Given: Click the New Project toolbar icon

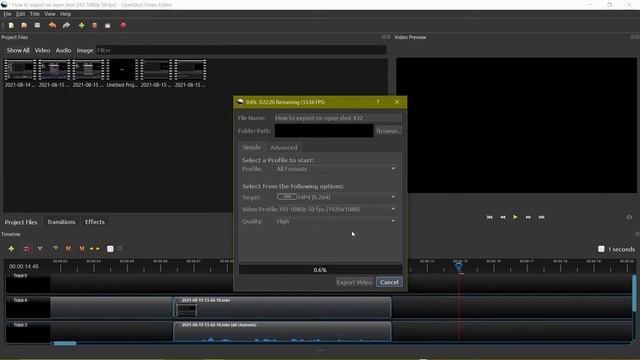Looking at the screenshot, I should 11,25.
